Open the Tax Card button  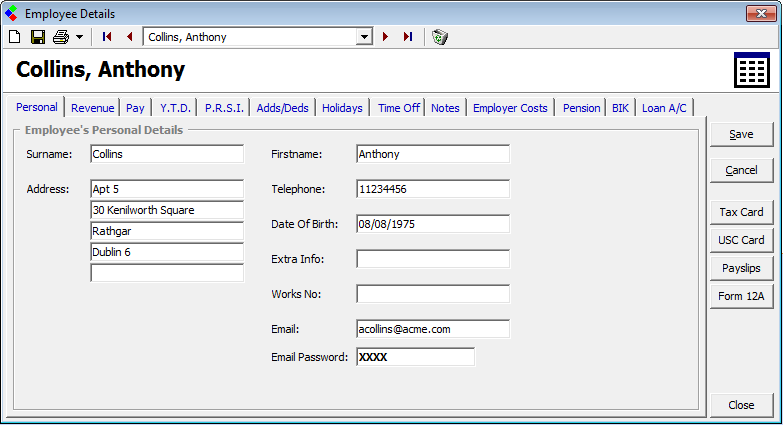(741, 212)
